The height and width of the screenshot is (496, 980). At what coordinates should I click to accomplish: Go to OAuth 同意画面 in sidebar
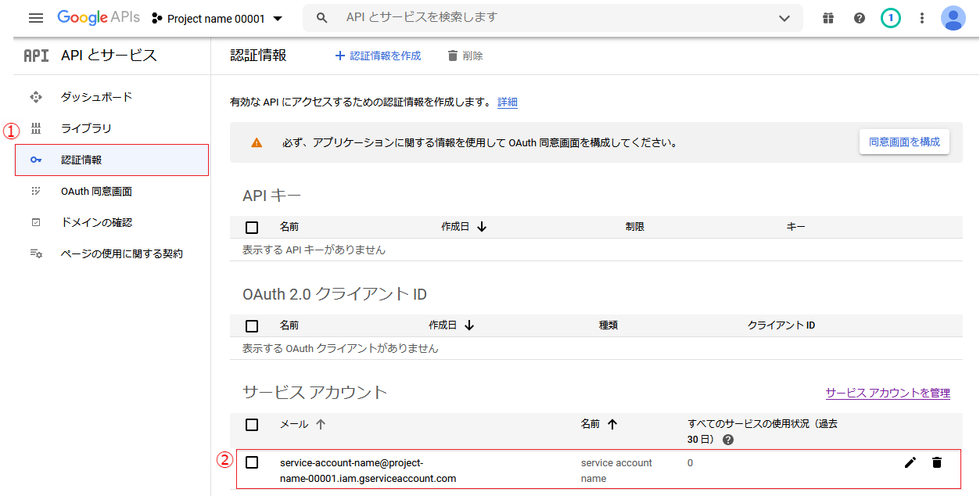[x=96, y=192]
